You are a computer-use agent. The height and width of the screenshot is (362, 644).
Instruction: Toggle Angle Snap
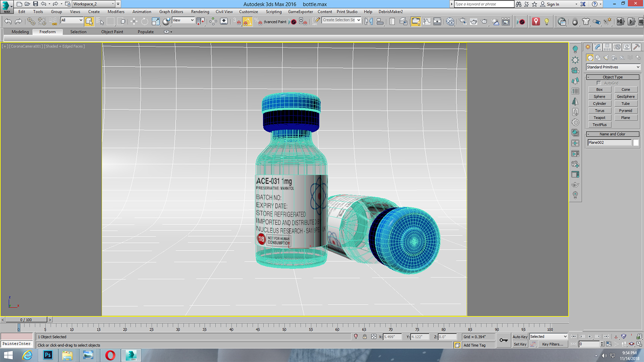pyautogui.click(x=247, y=21)
